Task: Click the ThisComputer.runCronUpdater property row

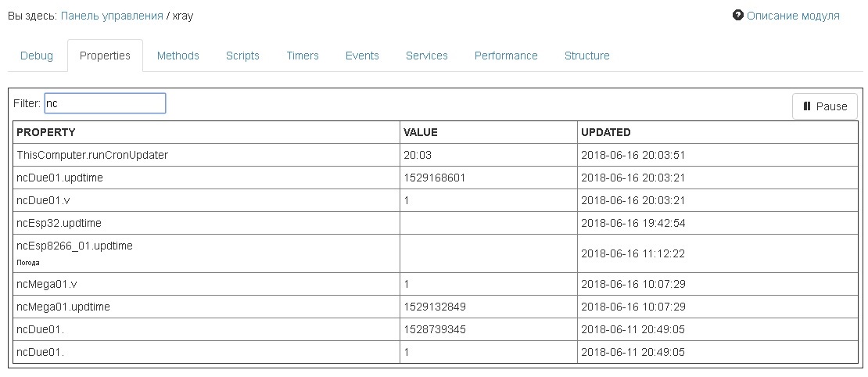Action: tap(92, 155)
